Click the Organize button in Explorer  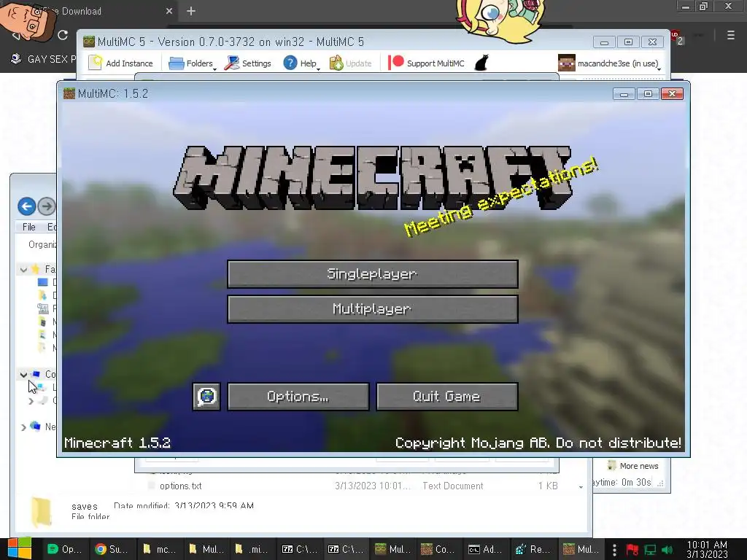pyautogui.click(x=42, y=244)
